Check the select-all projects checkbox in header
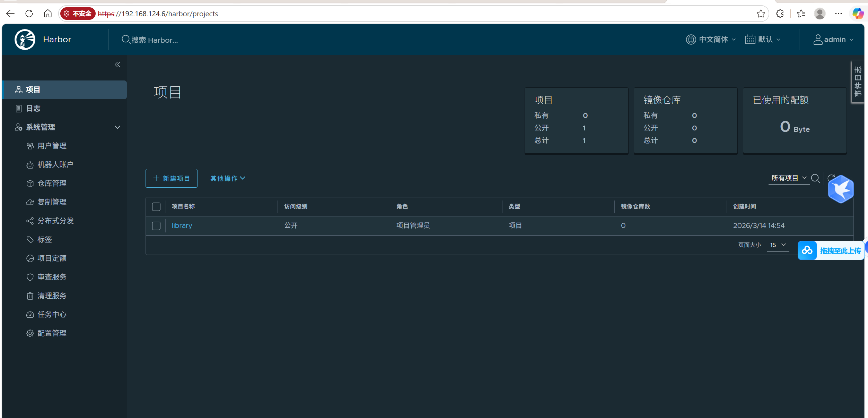The width and height of the screenshot is (868, 418). tap(156, 207)
